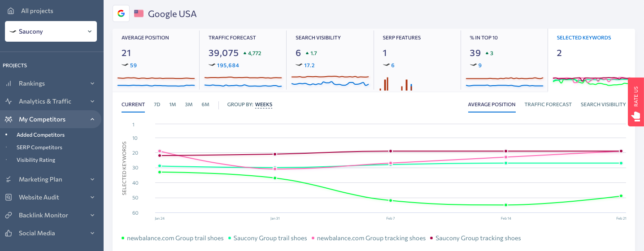Click the SERP Features bar sparkline
The width and height of the screenshot is (644, 251).
[396, 84]
